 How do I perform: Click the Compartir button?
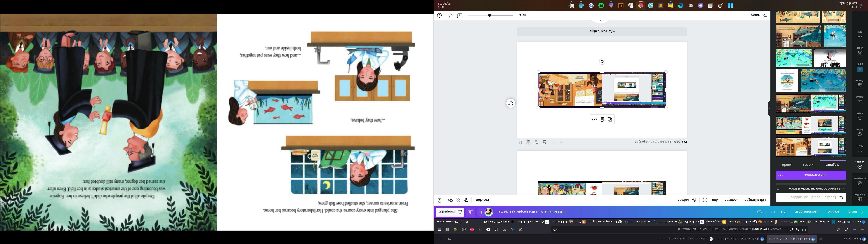450,212
